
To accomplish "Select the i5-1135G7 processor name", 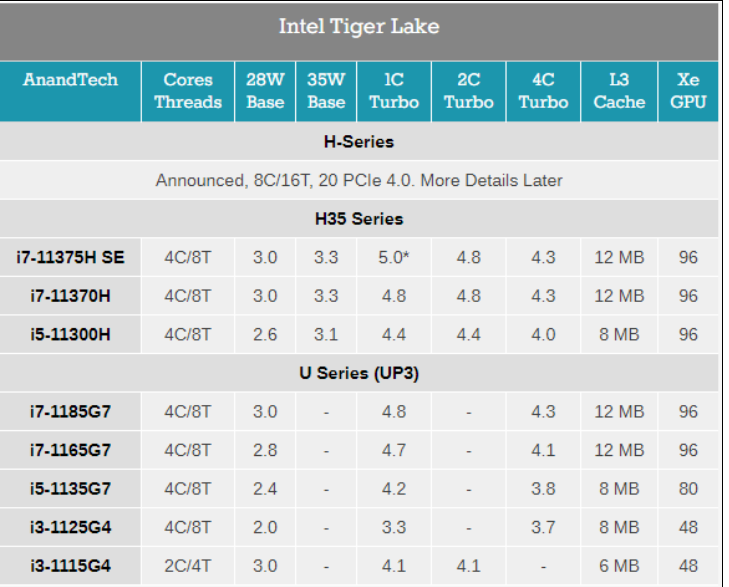I will (x=70, y=489).
